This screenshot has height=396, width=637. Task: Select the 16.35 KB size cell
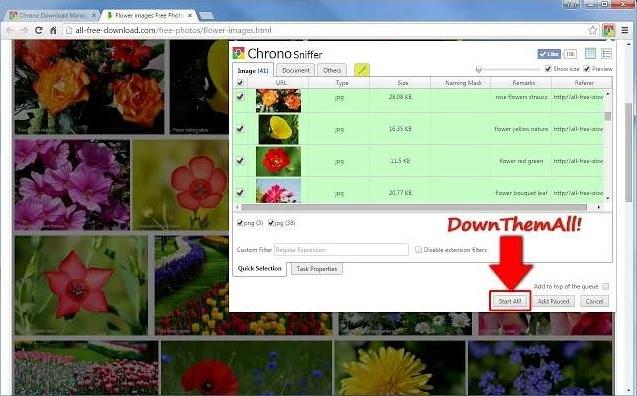400,129
